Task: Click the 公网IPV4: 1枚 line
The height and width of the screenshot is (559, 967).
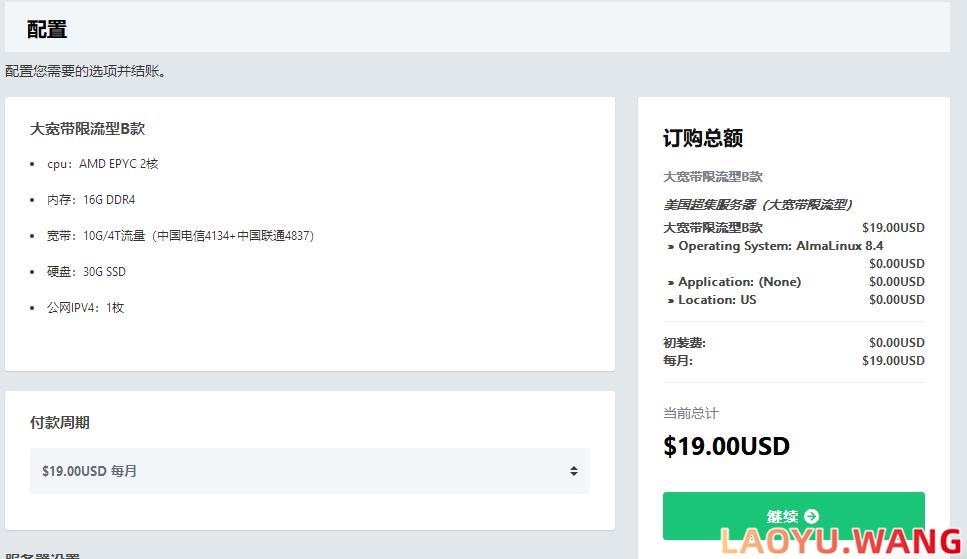Action: point(85,307)
